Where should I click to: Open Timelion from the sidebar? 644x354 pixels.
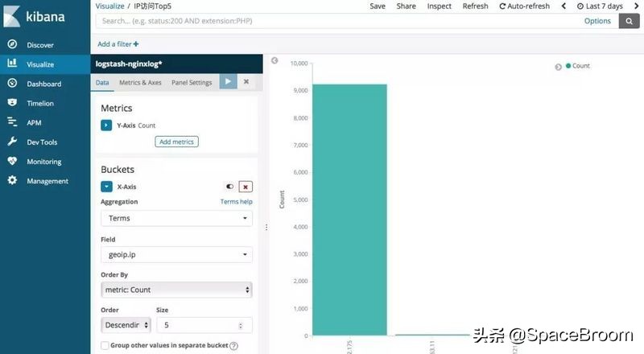pos(40,104)
